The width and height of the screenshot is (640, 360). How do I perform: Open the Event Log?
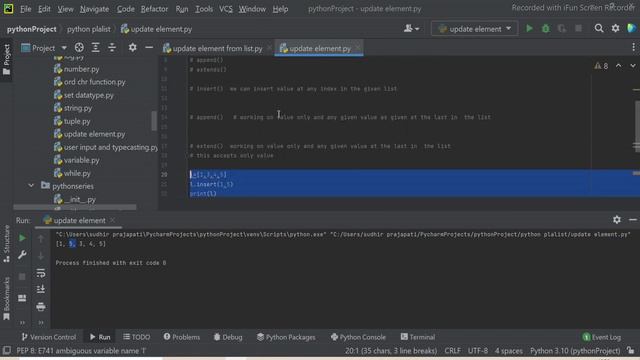tap(602, 337)
